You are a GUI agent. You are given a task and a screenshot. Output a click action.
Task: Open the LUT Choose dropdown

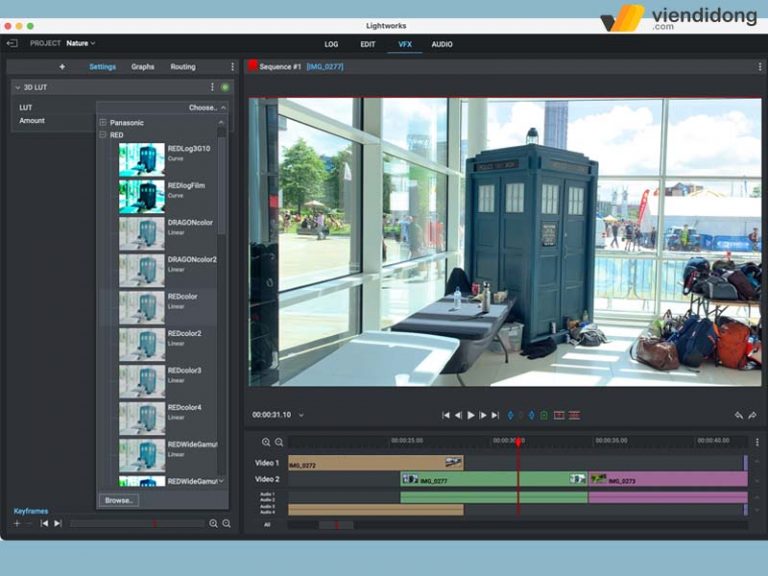pyautogui.click(x=162, y=107)
